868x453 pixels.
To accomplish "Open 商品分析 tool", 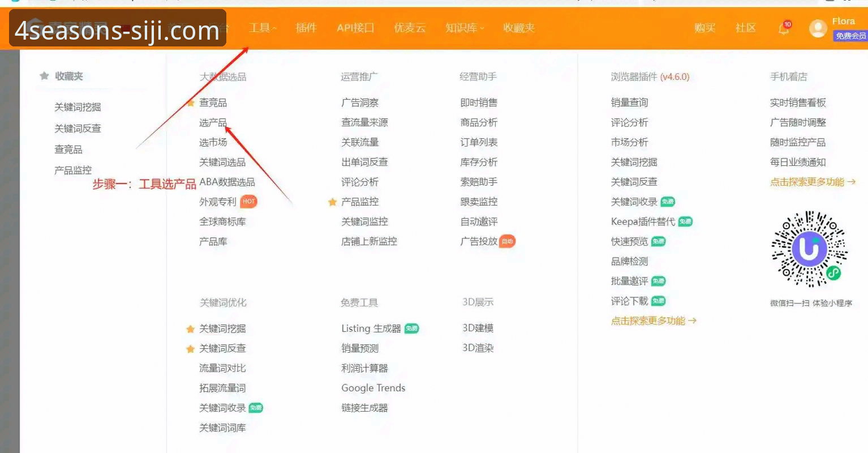I will pyautogui.click(x=479, y=122).
